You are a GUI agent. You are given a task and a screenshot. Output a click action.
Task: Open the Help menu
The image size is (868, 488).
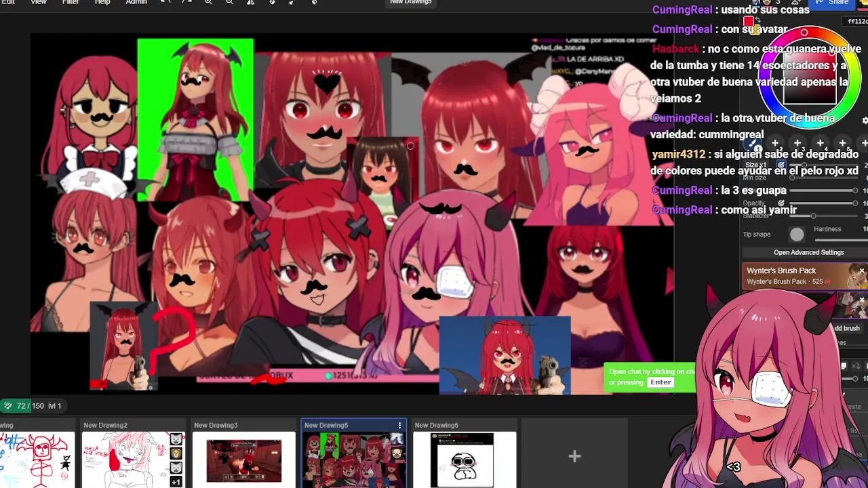point(102,2)
